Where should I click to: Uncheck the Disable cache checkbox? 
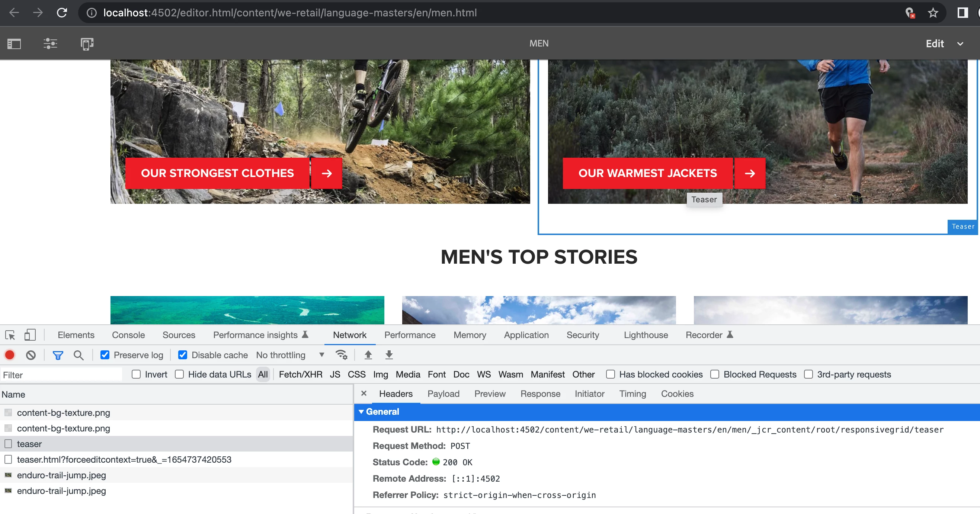click(x=183, y=355)
